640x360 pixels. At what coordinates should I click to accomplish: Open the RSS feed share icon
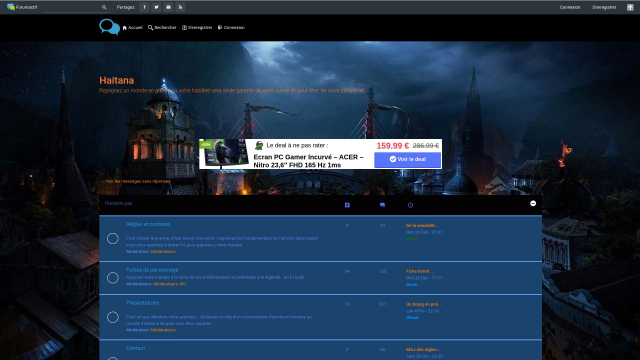click(180, 7)
